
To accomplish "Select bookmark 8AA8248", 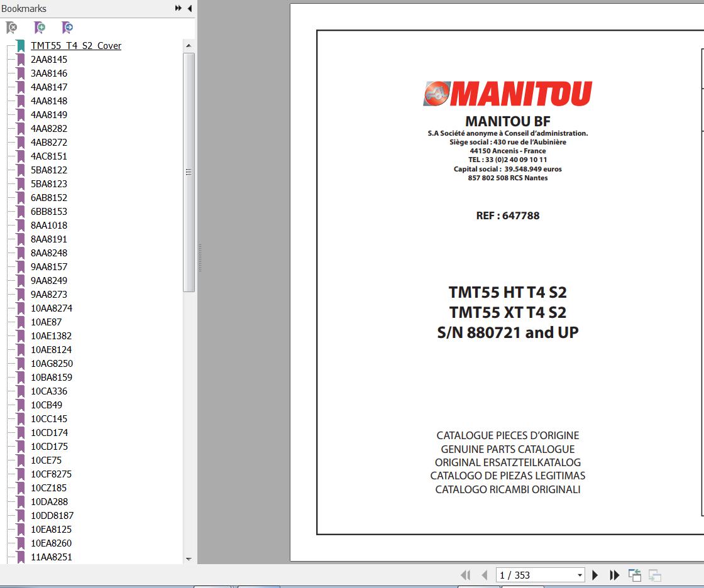I will coord(49,253).
